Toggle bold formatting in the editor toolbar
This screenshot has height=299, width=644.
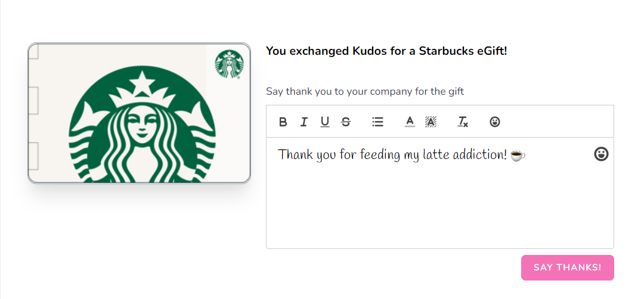click(x=283, y=122)
